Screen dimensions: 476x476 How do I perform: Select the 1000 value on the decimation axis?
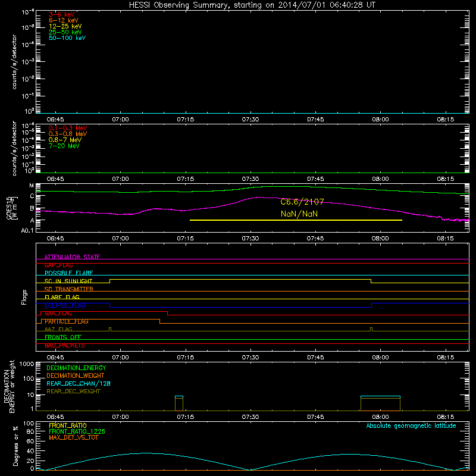click(x=27, y=364)
